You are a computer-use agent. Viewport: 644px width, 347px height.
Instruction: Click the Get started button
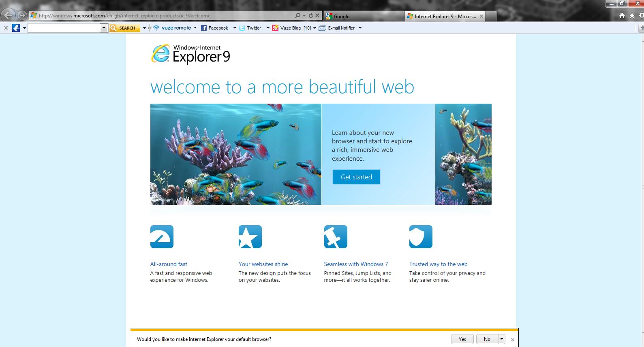pos(356,177)
